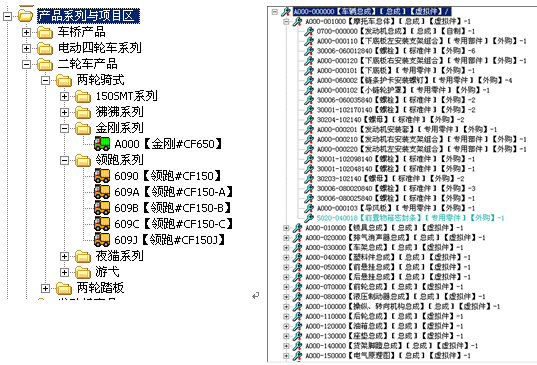Screen dimensions: 537x365
Task: Click the folder icon next to 车桥产品
Action: pos(45,33)
